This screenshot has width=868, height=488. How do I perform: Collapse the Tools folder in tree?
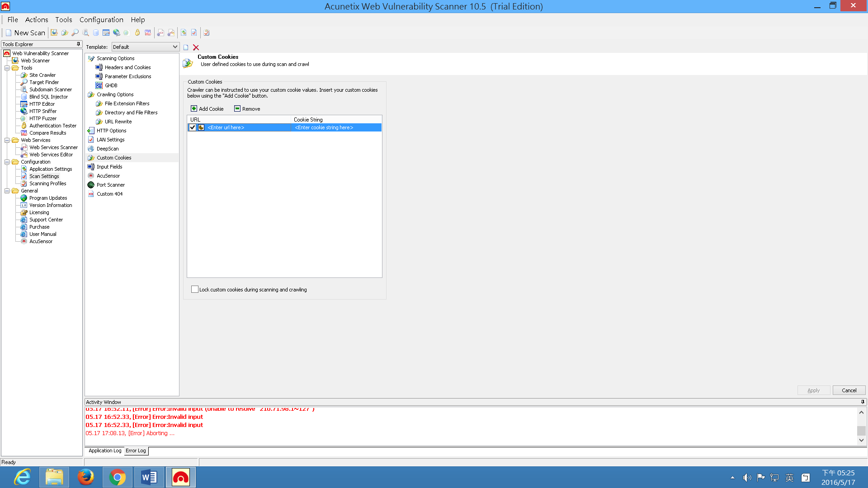pos(7,68)
